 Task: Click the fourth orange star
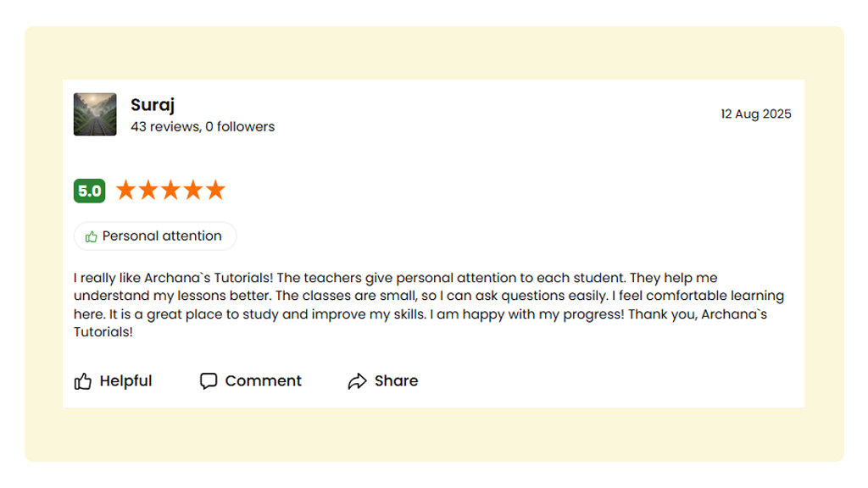point(193,190)
